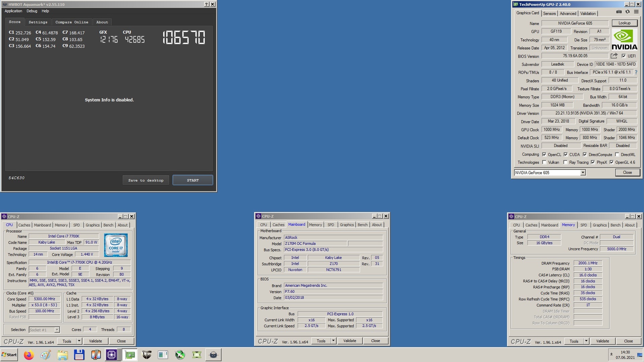Open Caches tab in the left CPU-Z window
This screenshot has height=362, width=644.
coord(24,225)
